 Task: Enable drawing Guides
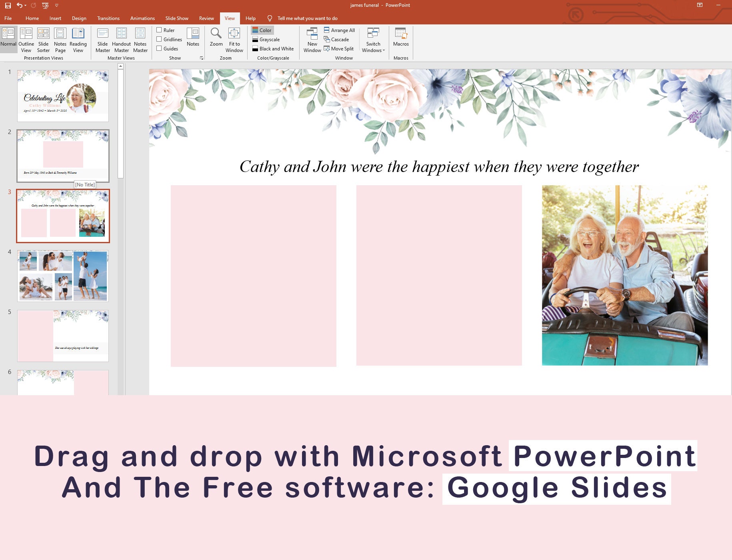pos(159,48)
